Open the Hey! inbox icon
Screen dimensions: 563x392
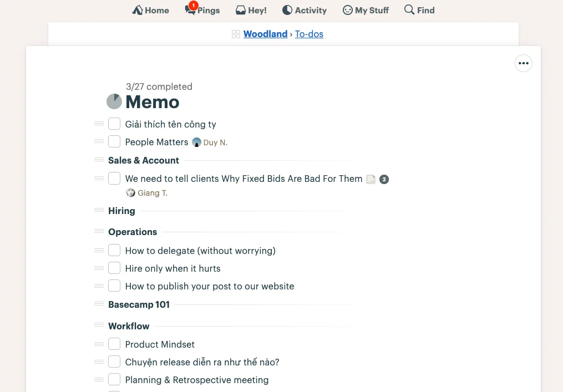pos(241,10)
